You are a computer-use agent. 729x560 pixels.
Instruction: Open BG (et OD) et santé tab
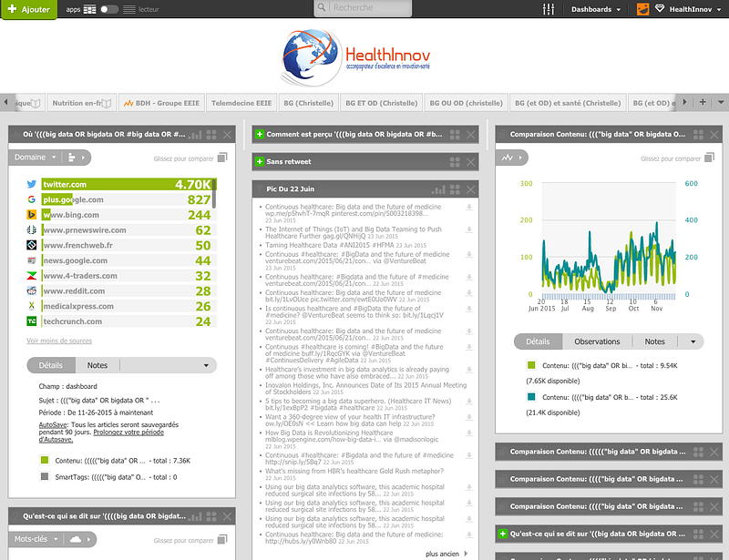568,103
